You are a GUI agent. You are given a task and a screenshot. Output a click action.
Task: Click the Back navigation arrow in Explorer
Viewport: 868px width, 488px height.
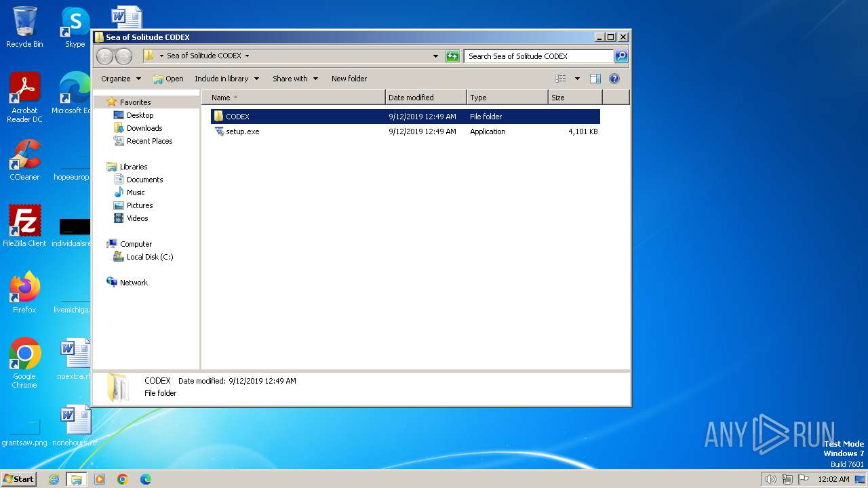tap(104, 56)
